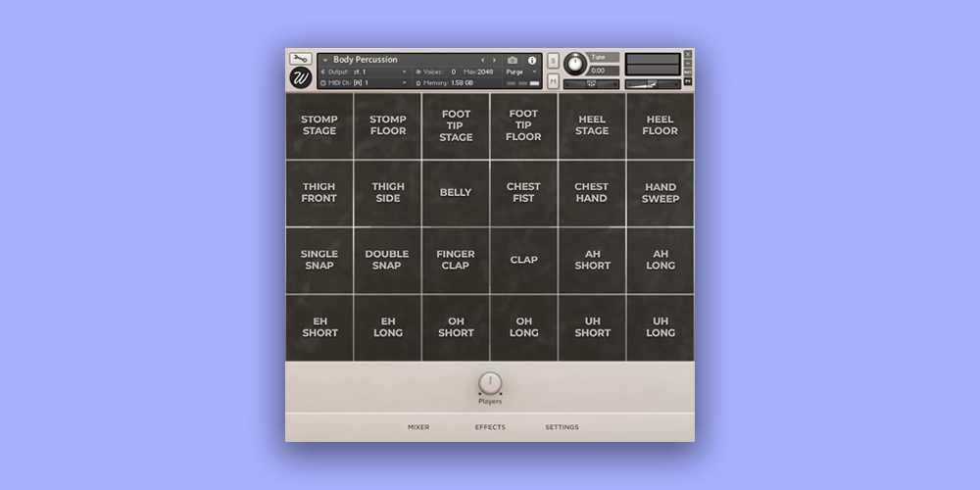This screenshot has width=980, height=490.
Task: Open the Output channel dropdown
Action: [404, 72]
